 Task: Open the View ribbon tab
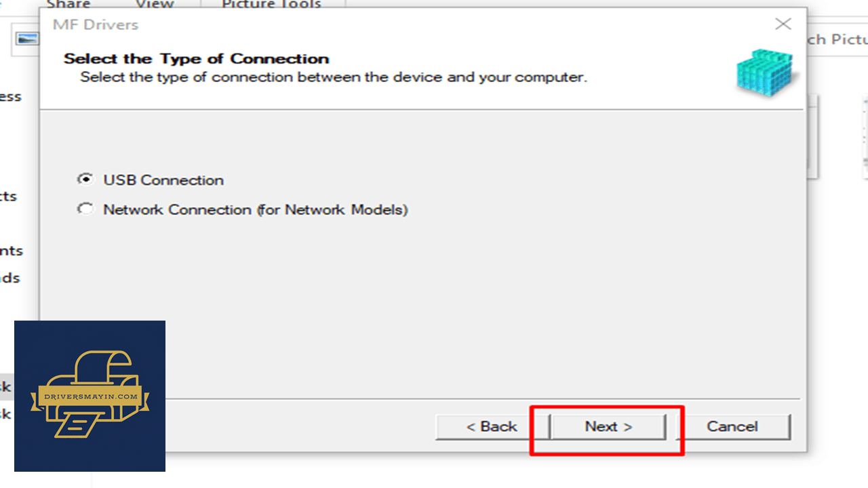[x=155, y=4]
